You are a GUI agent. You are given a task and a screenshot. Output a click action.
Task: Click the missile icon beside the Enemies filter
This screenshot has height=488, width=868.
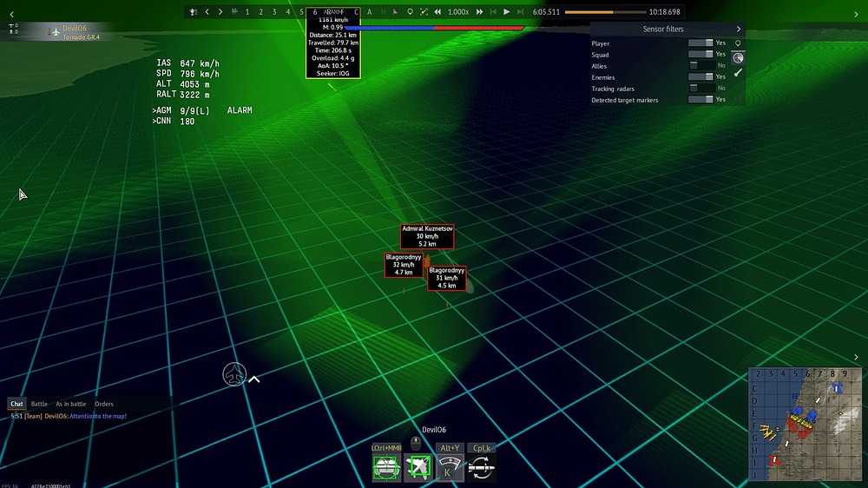tap(738, 73)
